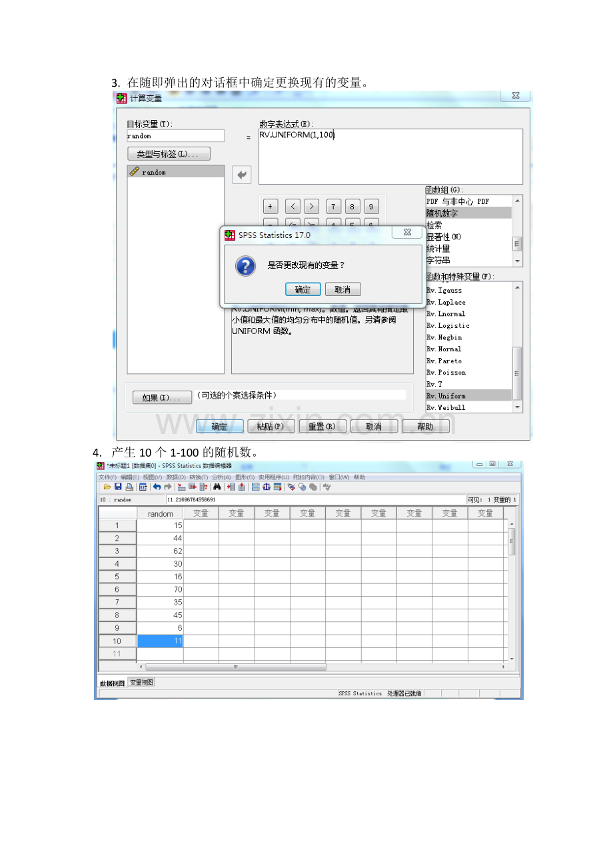The height and width of the screenshot is (868, 613).
Task: Select Rv.Normal in the functions list
Action: point(468,349)
